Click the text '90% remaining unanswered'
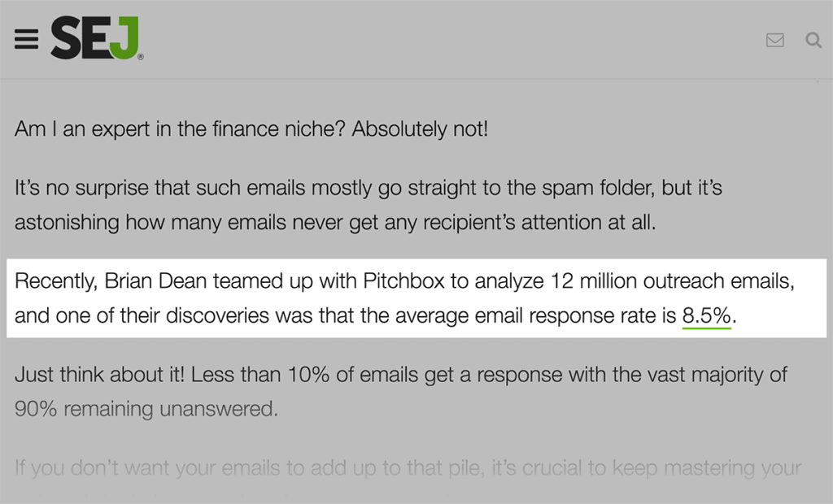Image resolution: width=833 pixels, height=504 pixels. [x=146, y=408]
